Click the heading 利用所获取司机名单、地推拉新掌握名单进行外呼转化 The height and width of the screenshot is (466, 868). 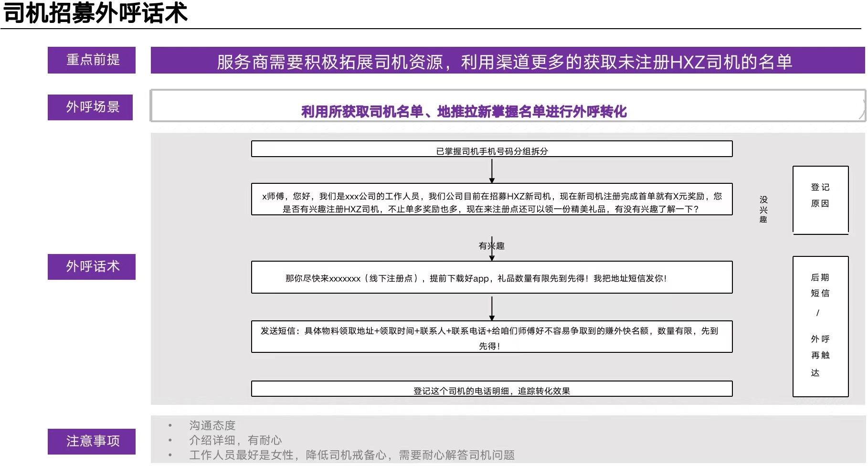click(464, 112)
